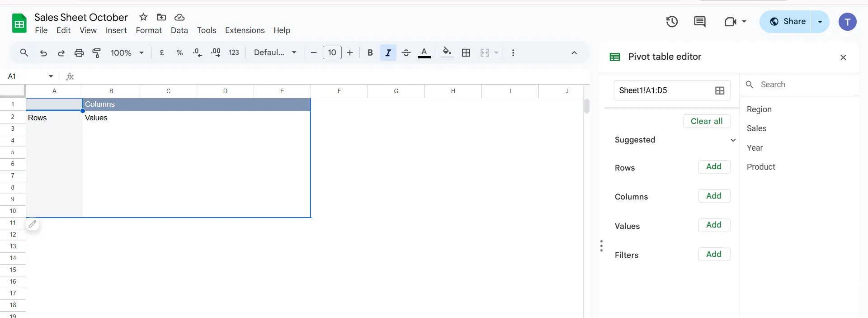Viewport: 868px width, 318px height.
Task: Open the Name box dropdown arrow
Action: tap(51, 76)
